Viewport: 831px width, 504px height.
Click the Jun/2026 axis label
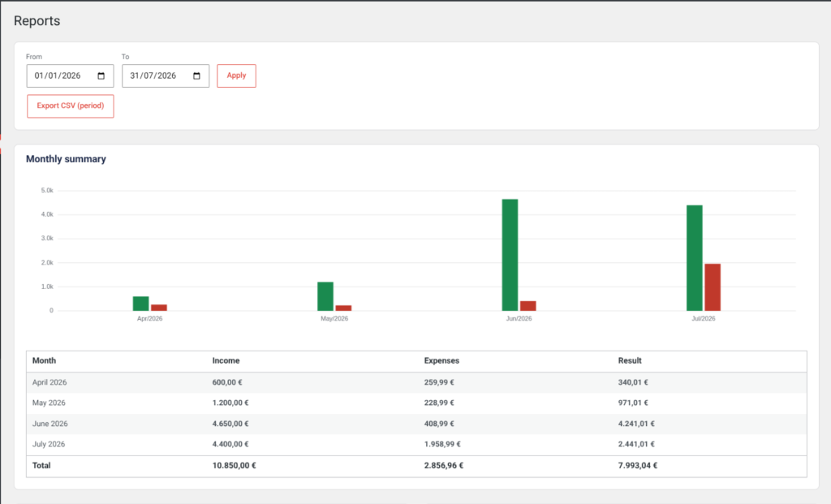519,318
